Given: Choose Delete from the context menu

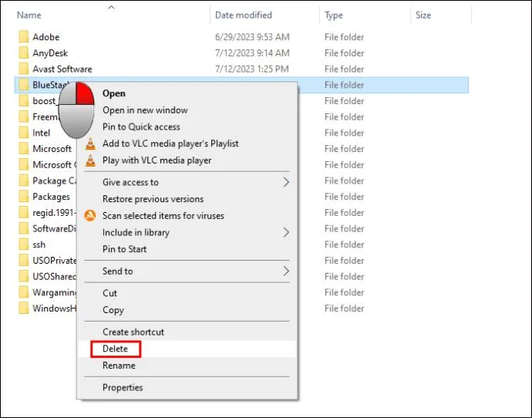Looking at the screenshot, I should (115, 349).
